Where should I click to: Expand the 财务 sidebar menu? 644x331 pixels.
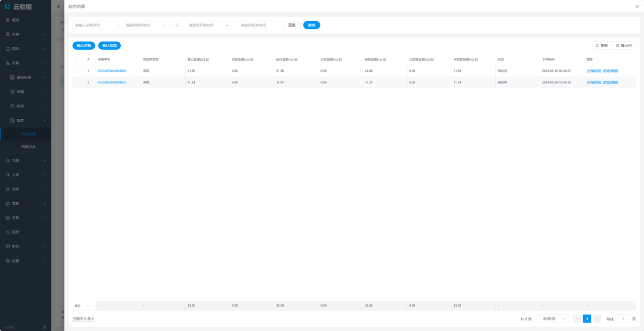26,246
